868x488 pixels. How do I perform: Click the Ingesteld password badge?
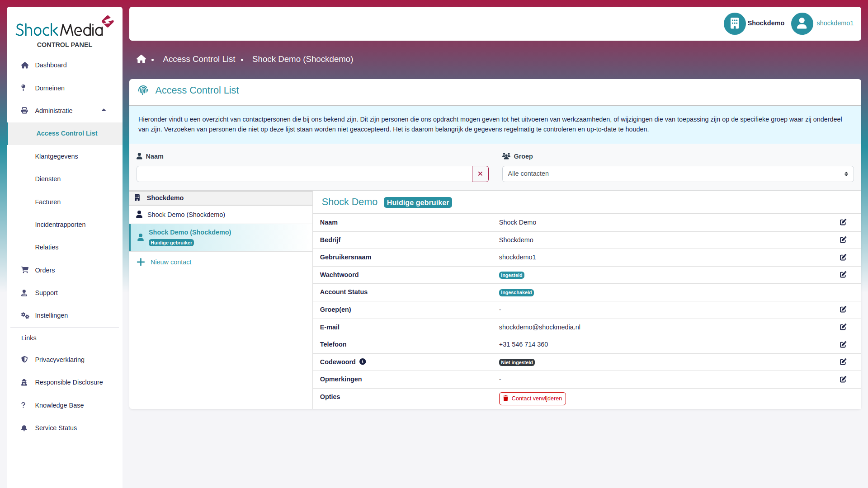[x=511, y=275]
